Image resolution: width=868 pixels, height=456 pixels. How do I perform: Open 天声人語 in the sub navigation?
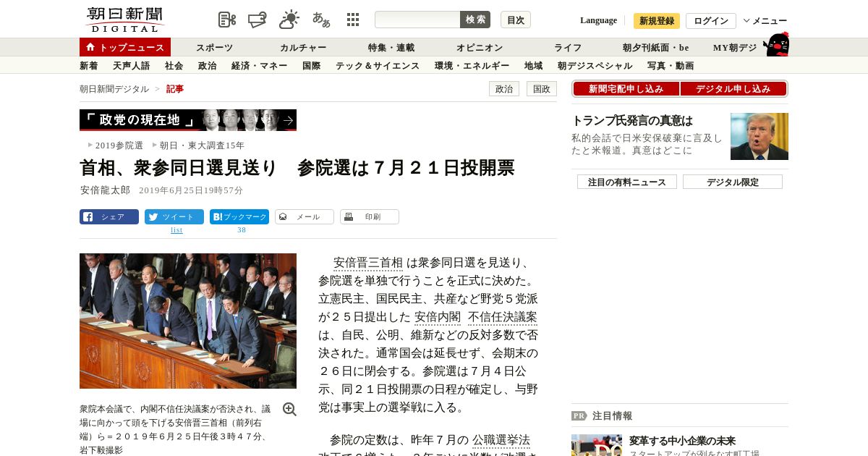(131, 66)
